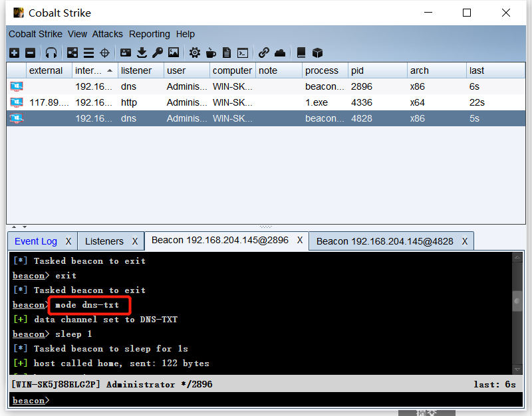Select the highlighted session with pid 4828
This screenshot has width=532, height=416.
tap(266, 118)
